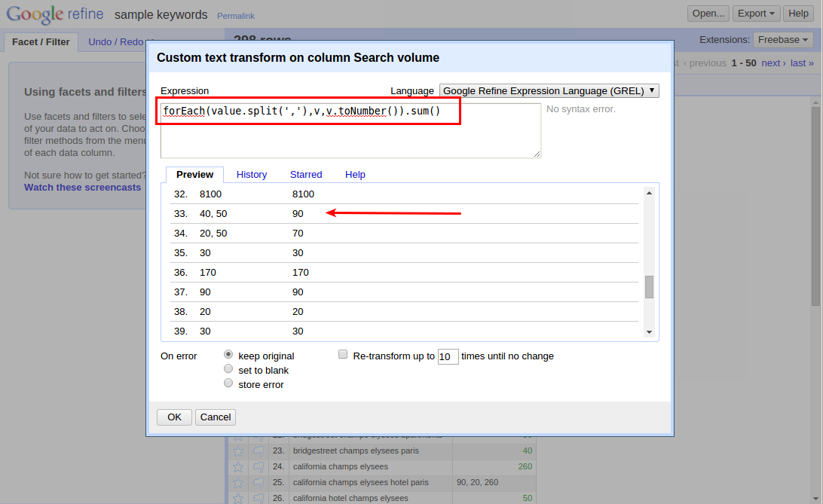This screenshot has height=504, width=823.
Task: Click the 'No syntax error.' message
Action: 581,109
